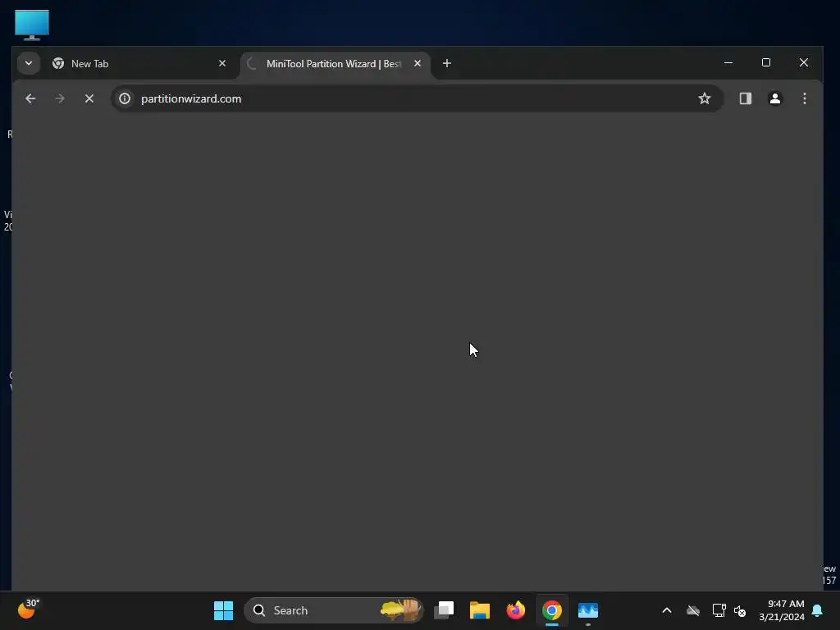The image size is (840, 630).
Task: Maximize the Chrome window
Action: (766, 62)
